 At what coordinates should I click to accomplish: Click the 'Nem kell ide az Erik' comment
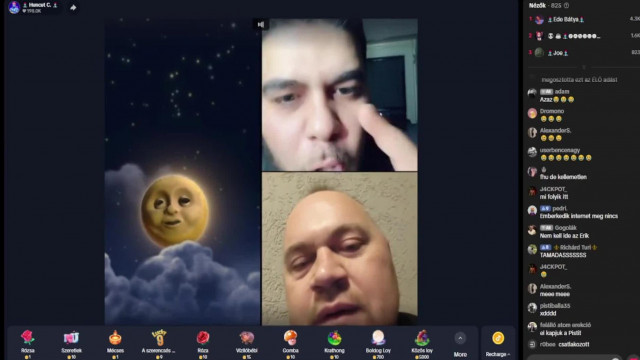point(564,236)
